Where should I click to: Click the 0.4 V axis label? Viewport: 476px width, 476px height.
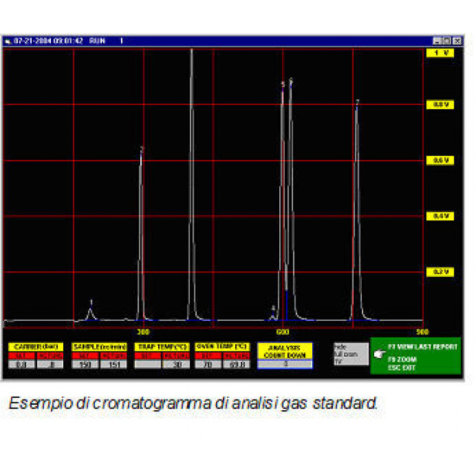[440, 216]
